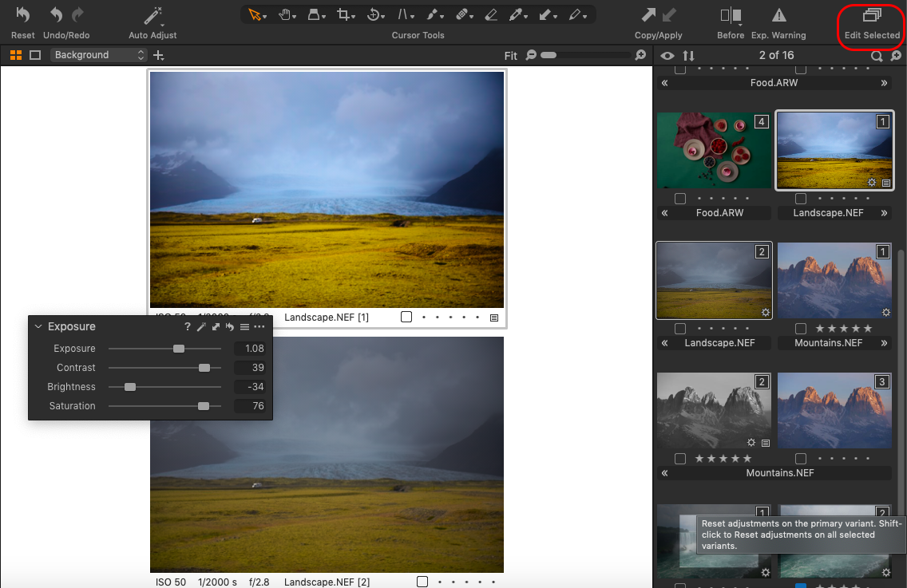Click the Saturation value field showing 76
The width and height of the screenshot is (907, 588).
pyautogui.click(x=250, y=406)
